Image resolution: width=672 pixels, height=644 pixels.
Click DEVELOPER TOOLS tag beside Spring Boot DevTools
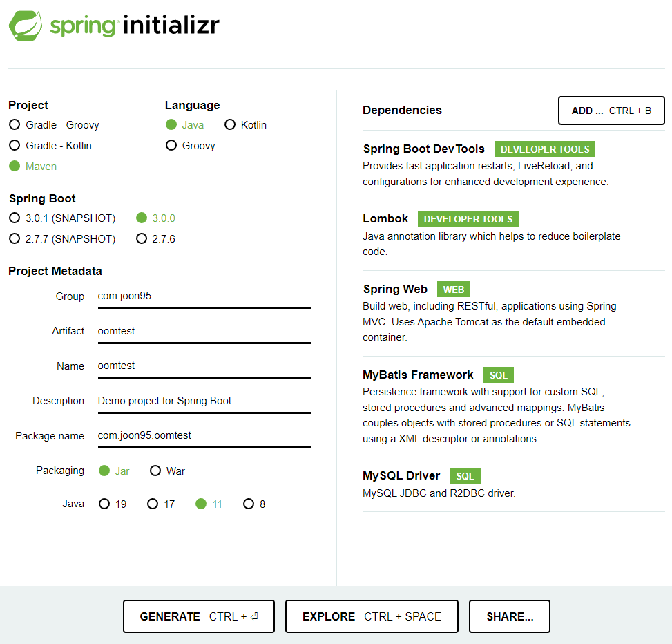pos(545,149)
